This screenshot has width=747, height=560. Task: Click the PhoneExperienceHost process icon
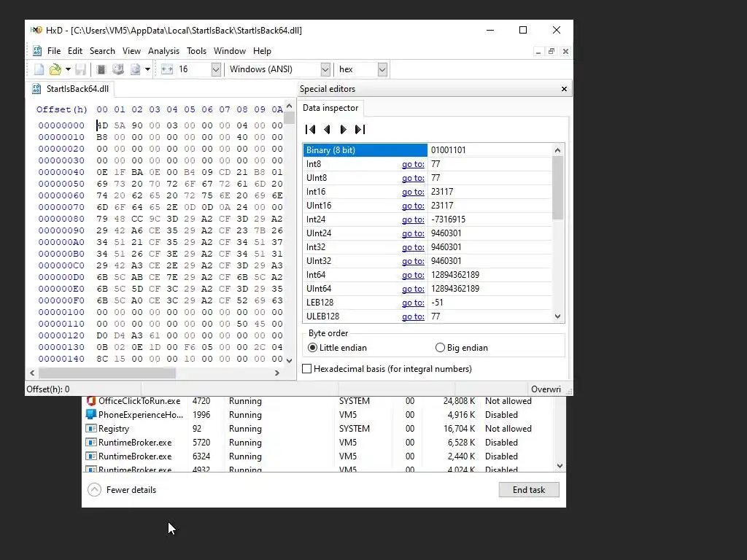click(91, 415)
